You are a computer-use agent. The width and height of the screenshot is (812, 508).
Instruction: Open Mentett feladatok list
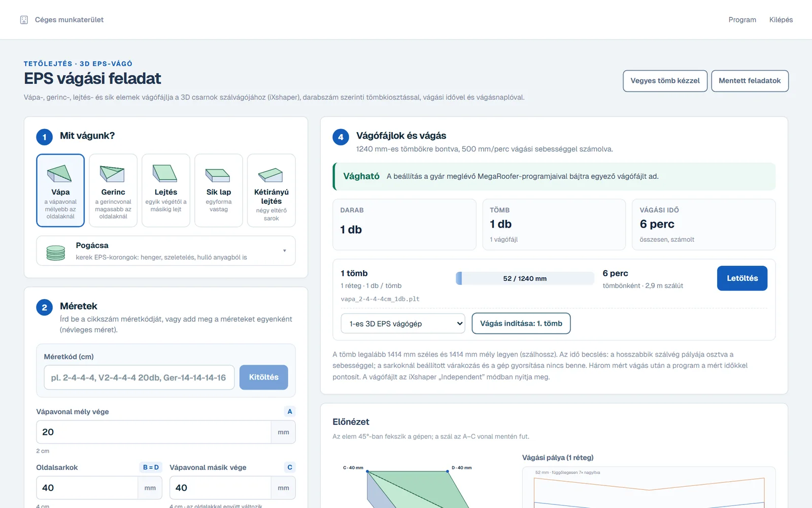click(x=750, y=81)
